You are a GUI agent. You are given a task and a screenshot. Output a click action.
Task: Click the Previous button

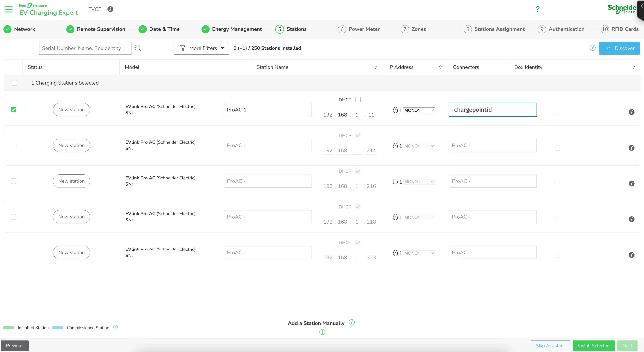pos(15,346)
